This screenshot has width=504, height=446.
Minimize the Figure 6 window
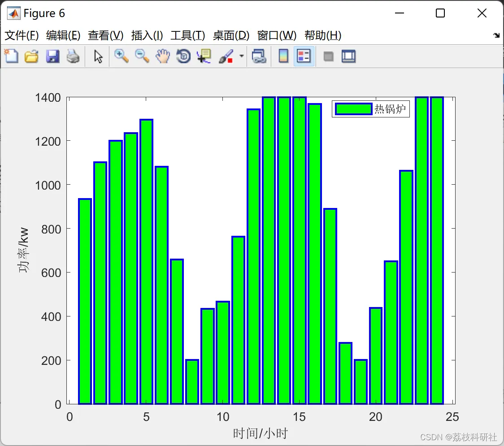(x=399, y=13)
